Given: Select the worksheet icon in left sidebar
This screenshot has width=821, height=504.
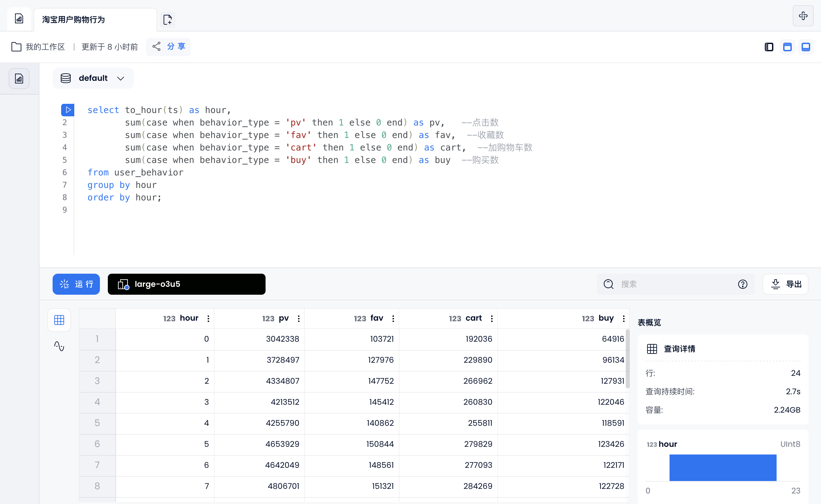Looking at the screenshot, I should click(x=19, y=79).
